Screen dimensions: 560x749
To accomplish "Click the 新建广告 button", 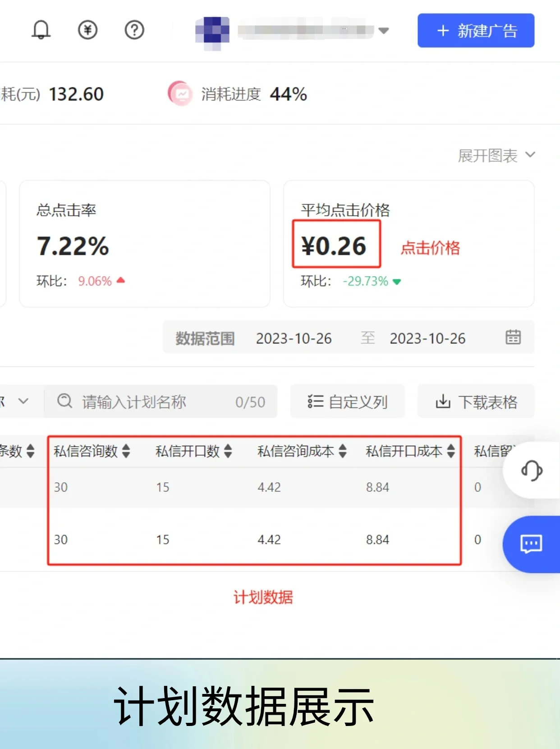I will click(476, 31).
